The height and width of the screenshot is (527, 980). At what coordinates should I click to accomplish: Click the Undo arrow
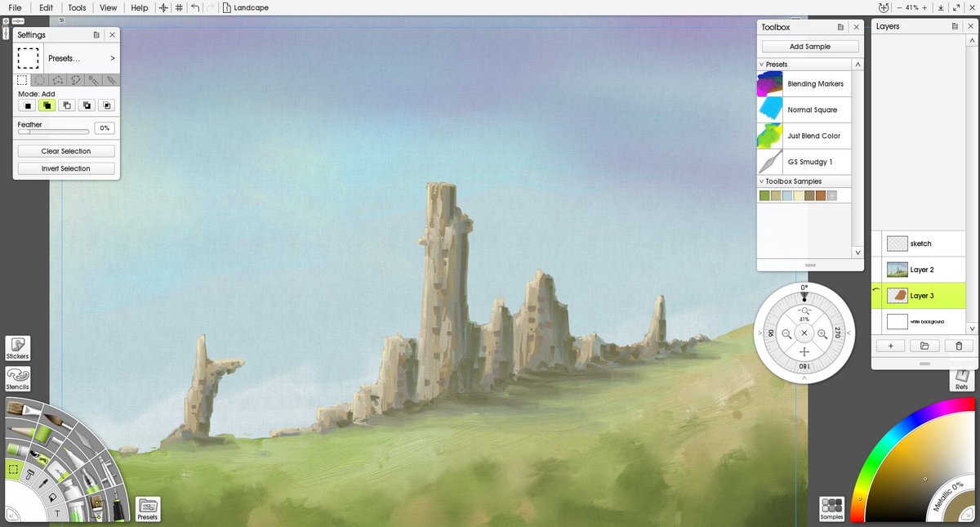(194, 7)
